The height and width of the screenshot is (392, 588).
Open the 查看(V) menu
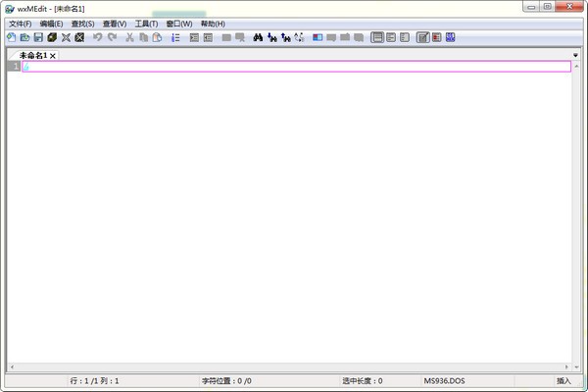point(115,24)
